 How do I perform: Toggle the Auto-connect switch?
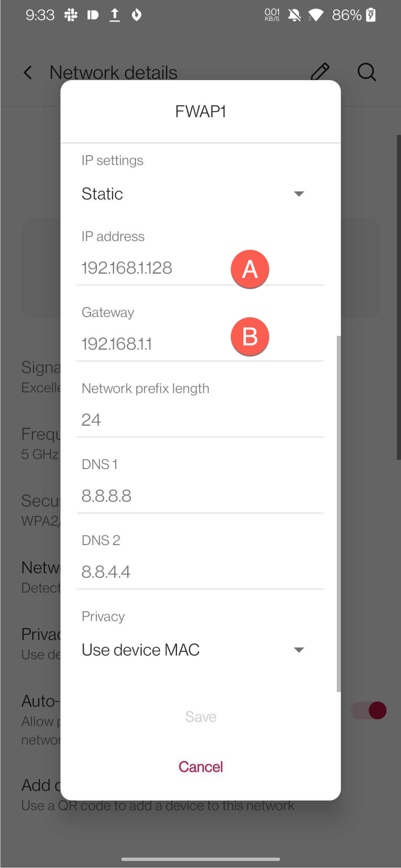coord(369,710)
